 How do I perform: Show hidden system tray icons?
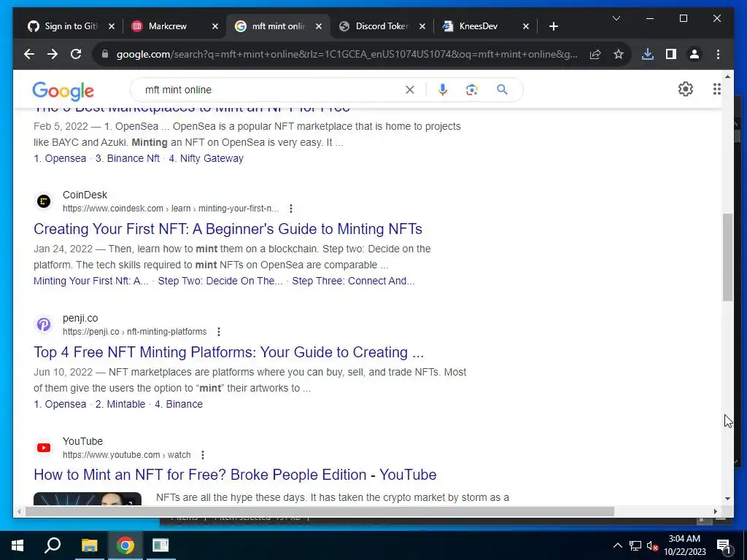[x=617, y=545]
